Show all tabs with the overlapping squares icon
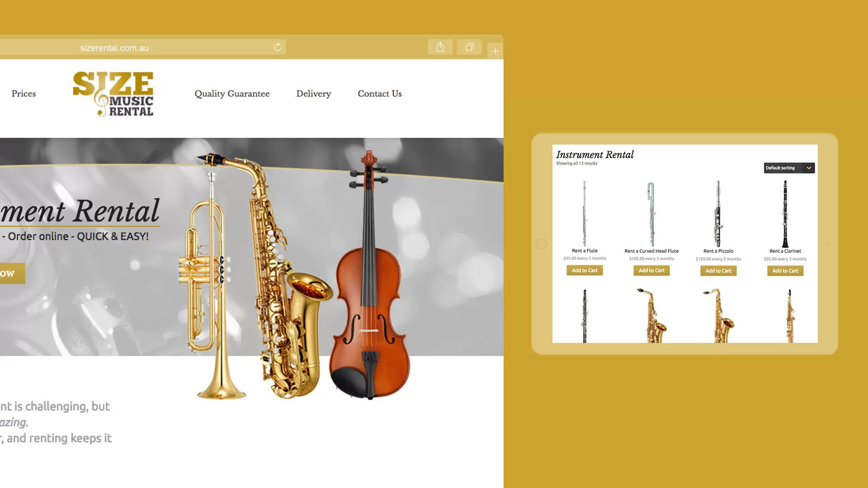 (470, 47)
